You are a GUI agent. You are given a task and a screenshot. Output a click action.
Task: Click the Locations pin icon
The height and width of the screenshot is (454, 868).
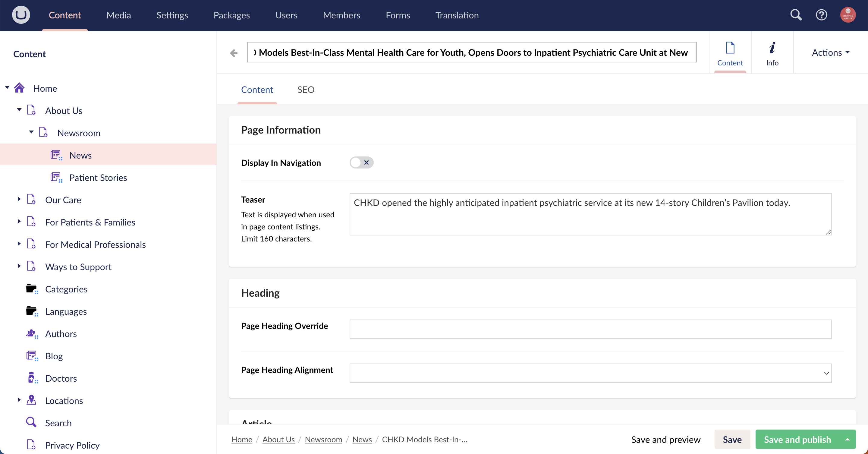[x=32, y=400]
